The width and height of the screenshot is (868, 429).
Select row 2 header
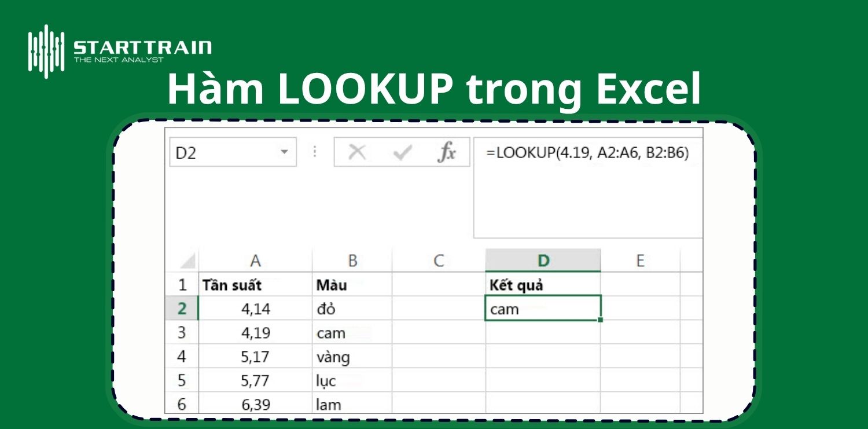pyautogui.click(x=182, y=309)
